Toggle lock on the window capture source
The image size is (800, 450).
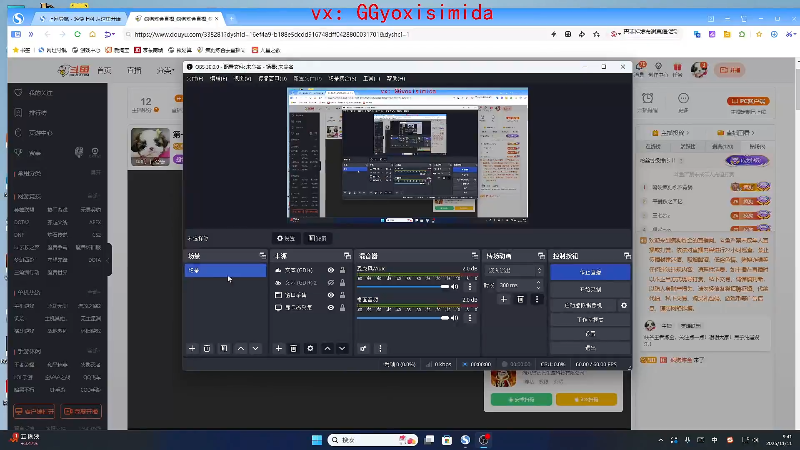[x=342, y=295]
